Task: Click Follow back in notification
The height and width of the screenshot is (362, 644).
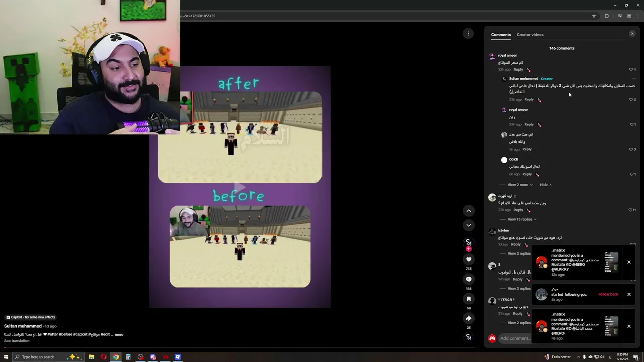Action: point(608,294)
